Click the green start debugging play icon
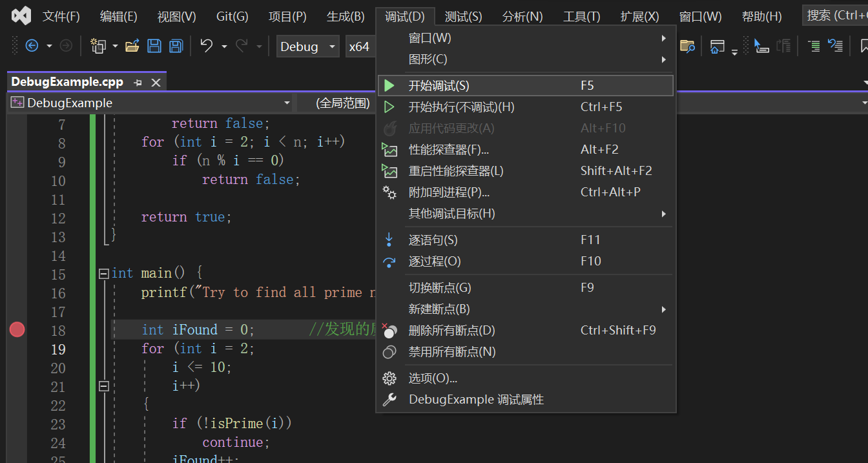The image size is (868, 463). tap(389, 85)
